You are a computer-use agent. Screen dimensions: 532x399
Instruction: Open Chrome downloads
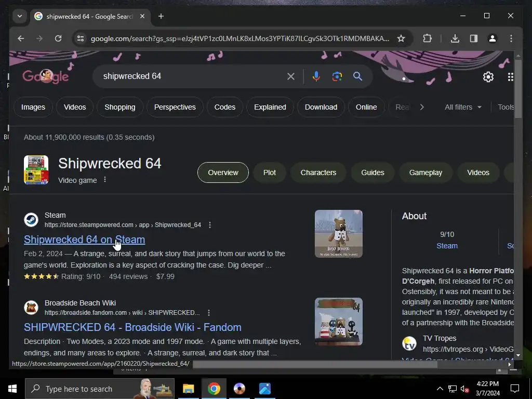pyautogui.click(x=455, y=38)
